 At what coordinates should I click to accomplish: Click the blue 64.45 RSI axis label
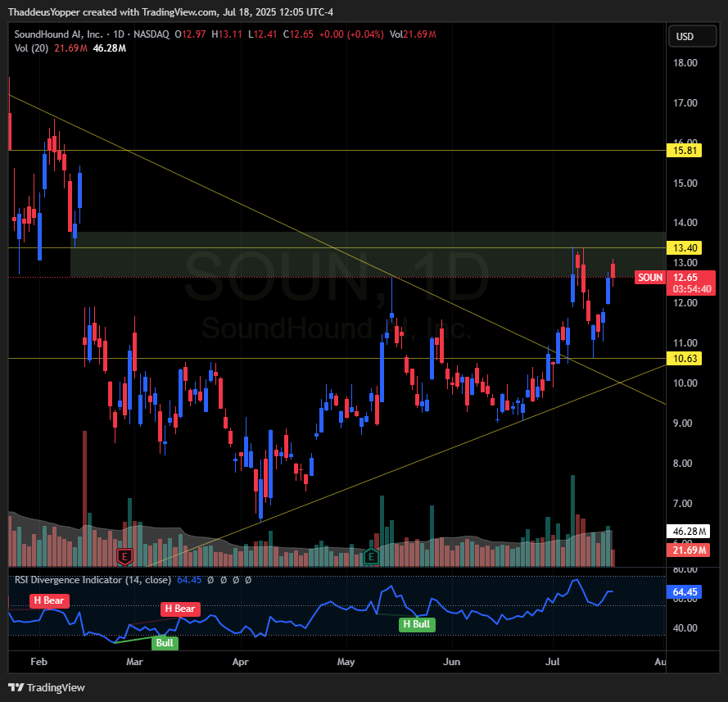[685, 592]
